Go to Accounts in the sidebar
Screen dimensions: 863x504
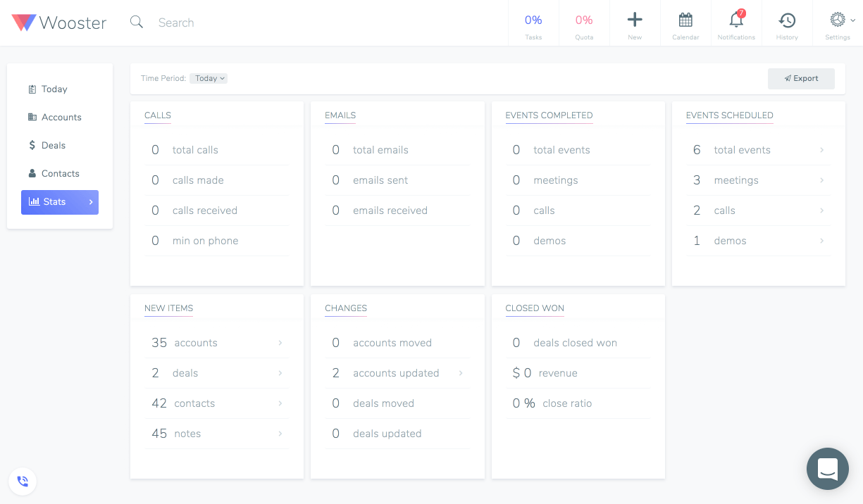tap(60, 118)
